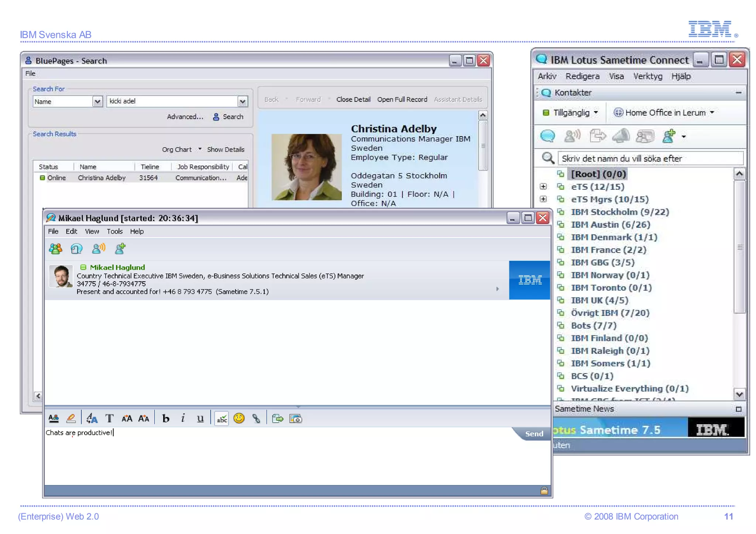Viewport: 756px width, 534px height.
Task: Click the Send button
Action: (x=534, y=434)
